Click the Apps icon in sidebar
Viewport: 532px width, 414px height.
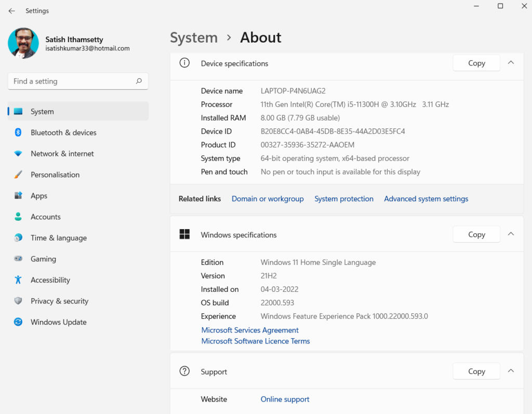click(18, 195)
